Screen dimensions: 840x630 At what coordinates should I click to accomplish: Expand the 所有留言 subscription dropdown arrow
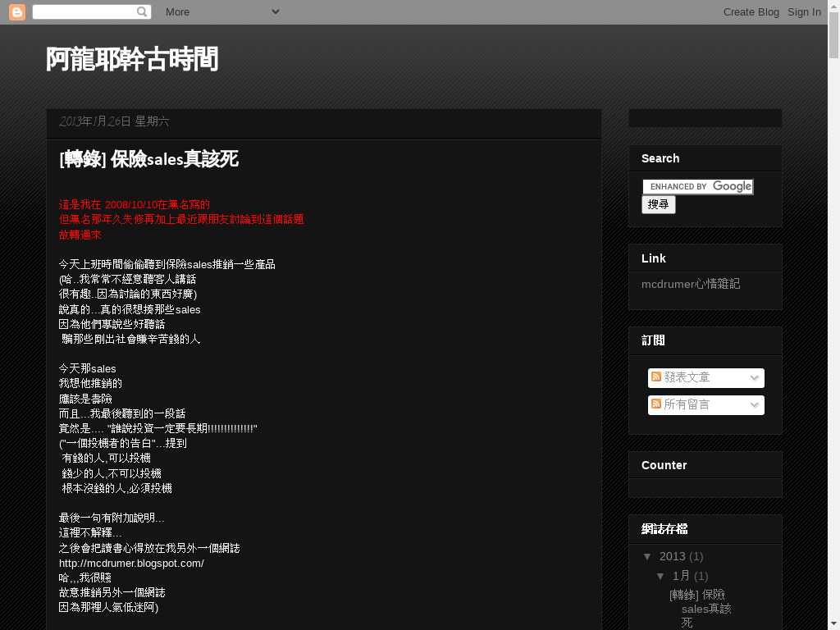coord(754,405)
